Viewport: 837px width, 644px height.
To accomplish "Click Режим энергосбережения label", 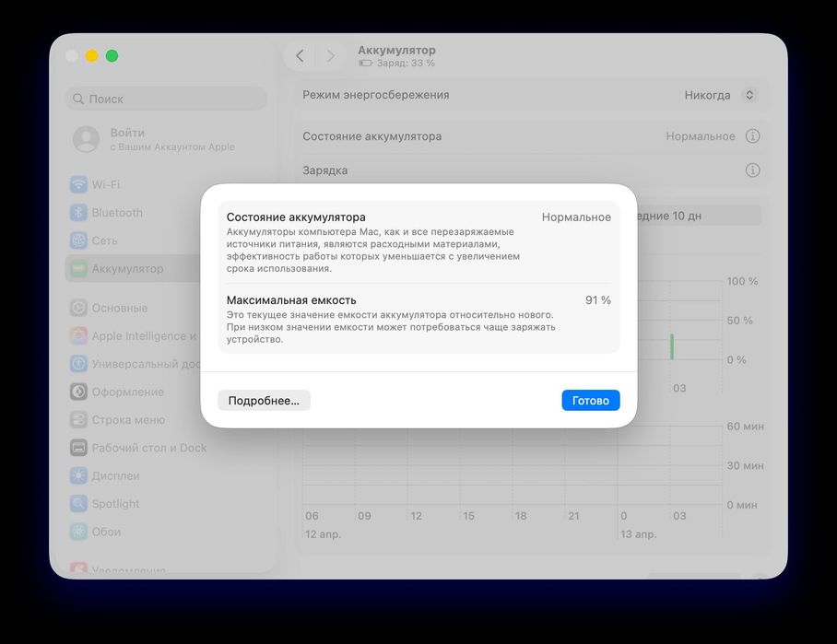I will coord(376,95).
